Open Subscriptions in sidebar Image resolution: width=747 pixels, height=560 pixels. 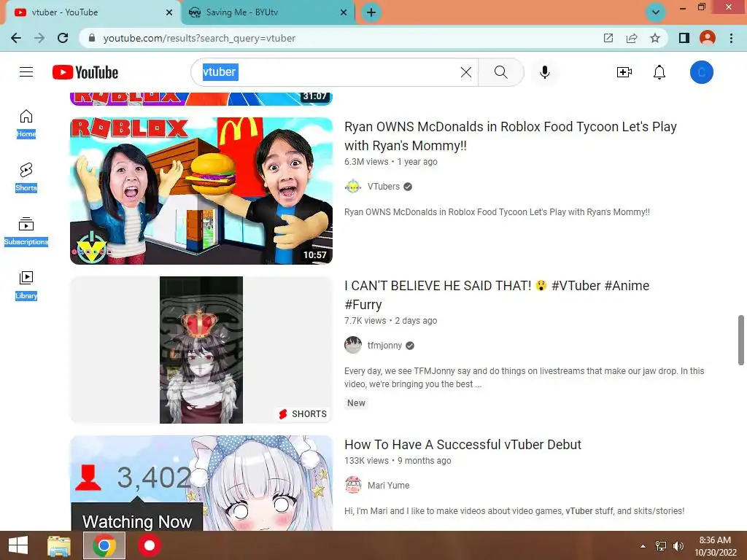pyautogui.click(x=26, y=231)
